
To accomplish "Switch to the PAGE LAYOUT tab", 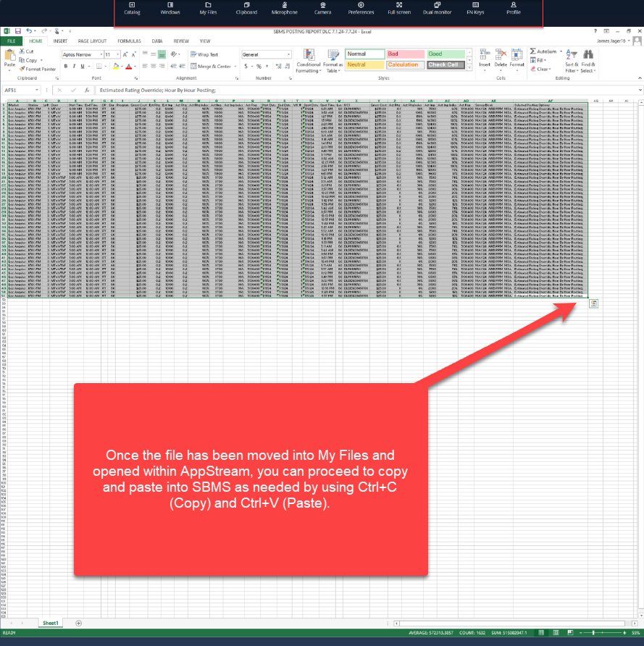I will [92, 41].
